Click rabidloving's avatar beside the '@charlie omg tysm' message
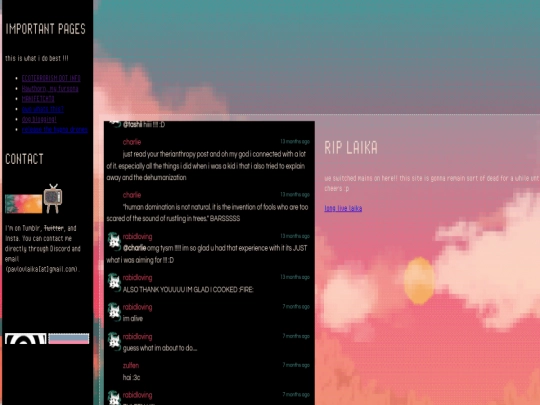Image resolution: width=540 pixels, height=405 pixels. [114, 240]
